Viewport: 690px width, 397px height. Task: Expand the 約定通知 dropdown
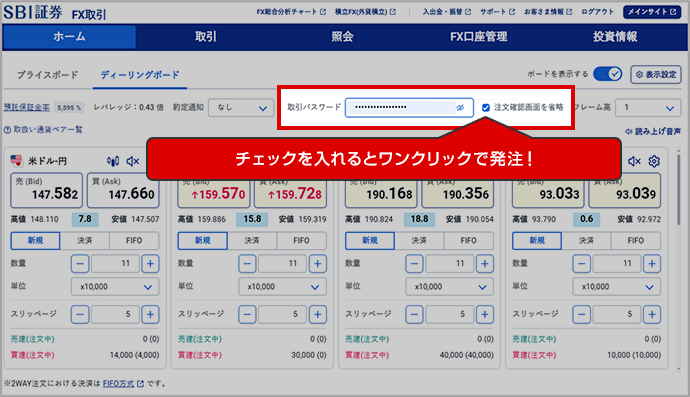coord(241,108)
